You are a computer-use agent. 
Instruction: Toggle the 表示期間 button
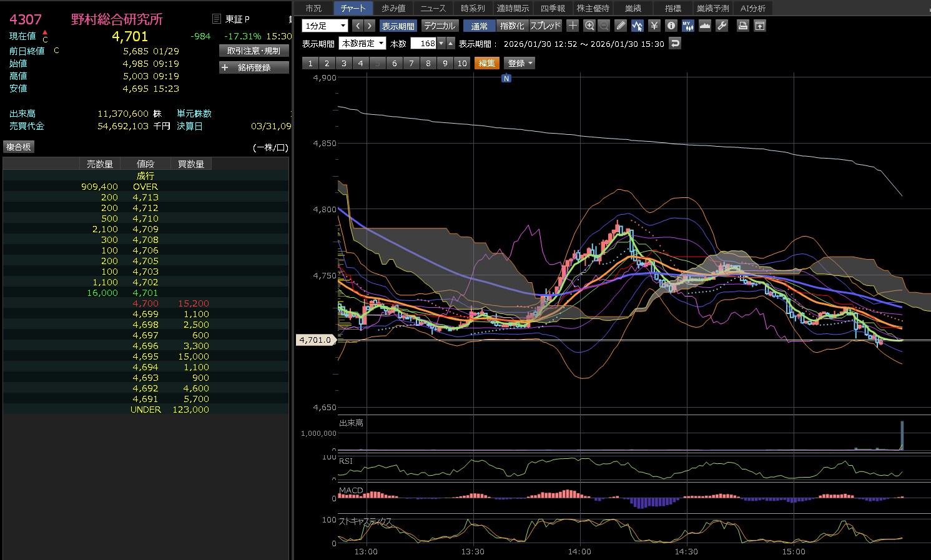pos(398,26)
